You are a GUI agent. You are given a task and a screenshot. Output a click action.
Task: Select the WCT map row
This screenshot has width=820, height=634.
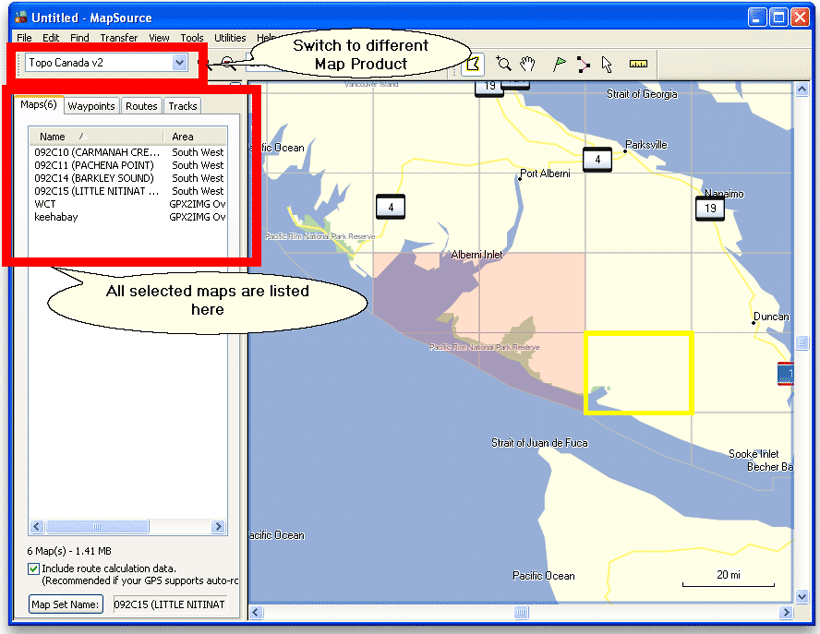point(128,204)
